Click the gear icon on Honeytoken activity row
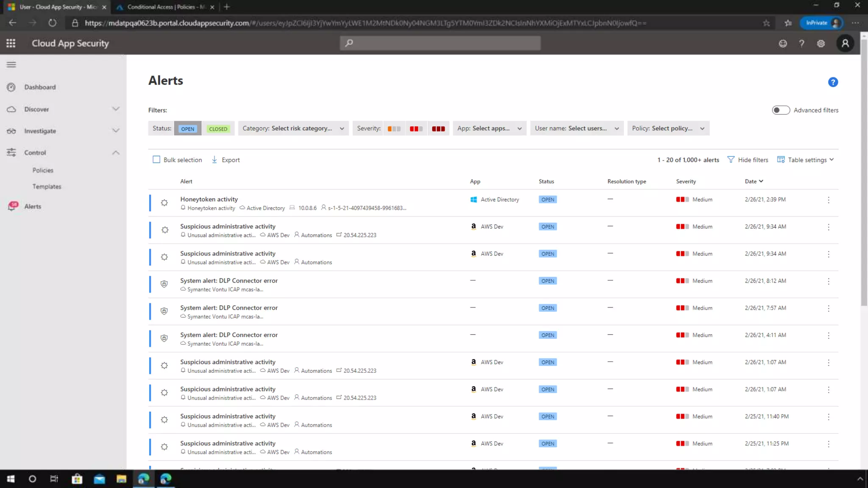 pos(164,203)
